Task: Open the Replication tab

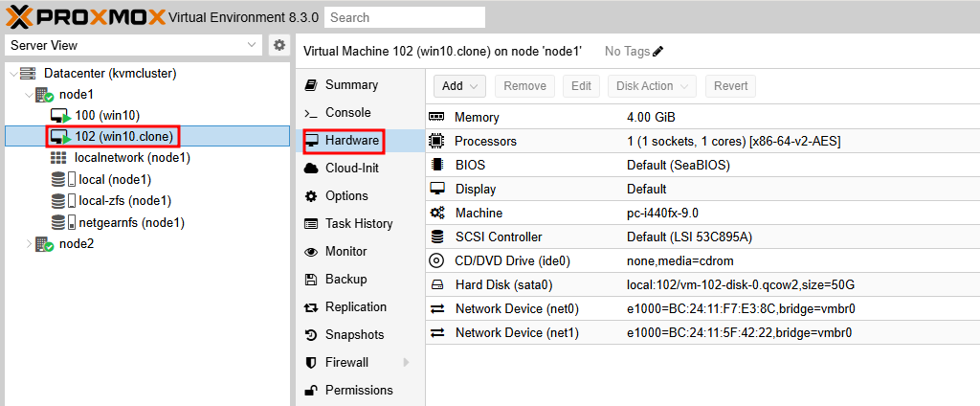Action: [x=360, y=307]
